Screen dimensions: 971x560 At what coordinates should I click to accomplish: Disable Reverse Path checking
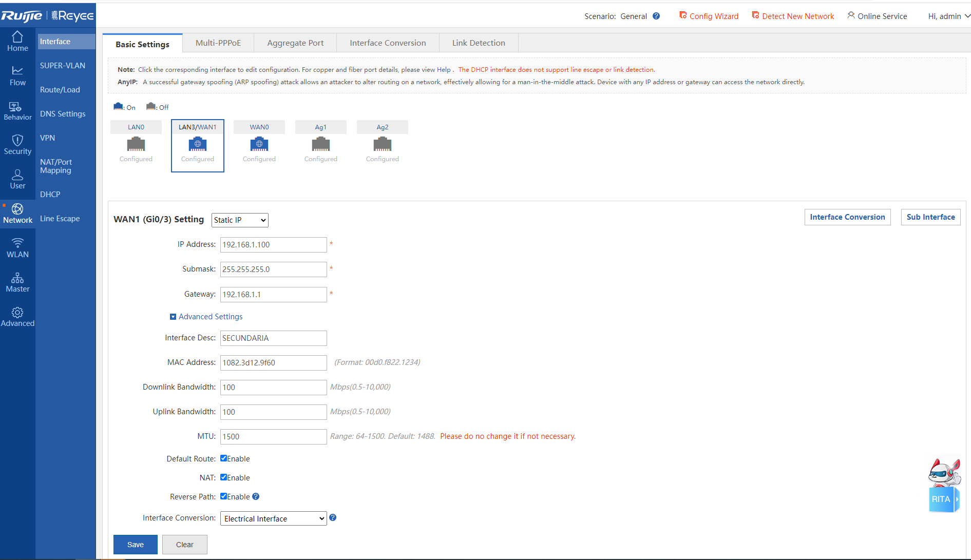pos(223,496)
